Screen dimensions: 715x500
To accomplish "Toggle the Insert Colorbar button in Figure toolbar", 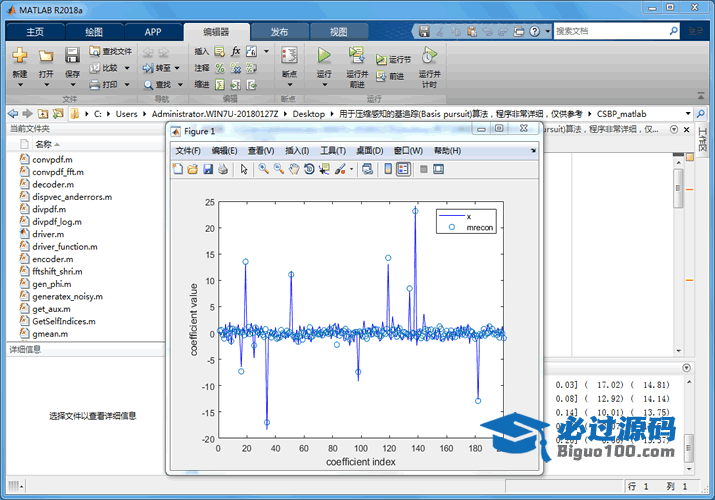I will (x=388, y=169).
